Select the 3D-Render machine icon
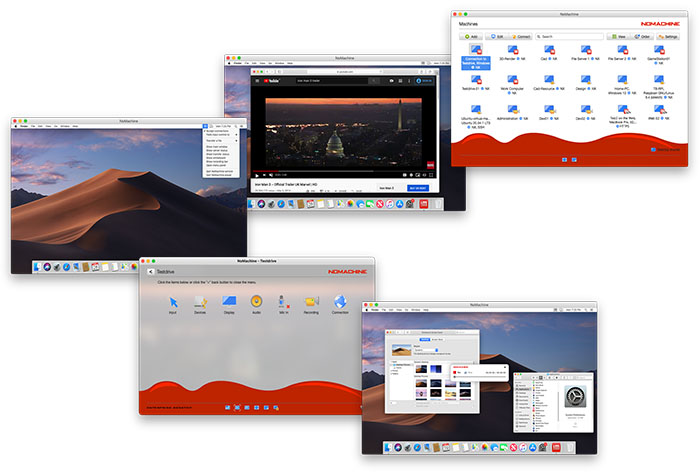Viewport: 700px width, 472px height. [512, 49]
